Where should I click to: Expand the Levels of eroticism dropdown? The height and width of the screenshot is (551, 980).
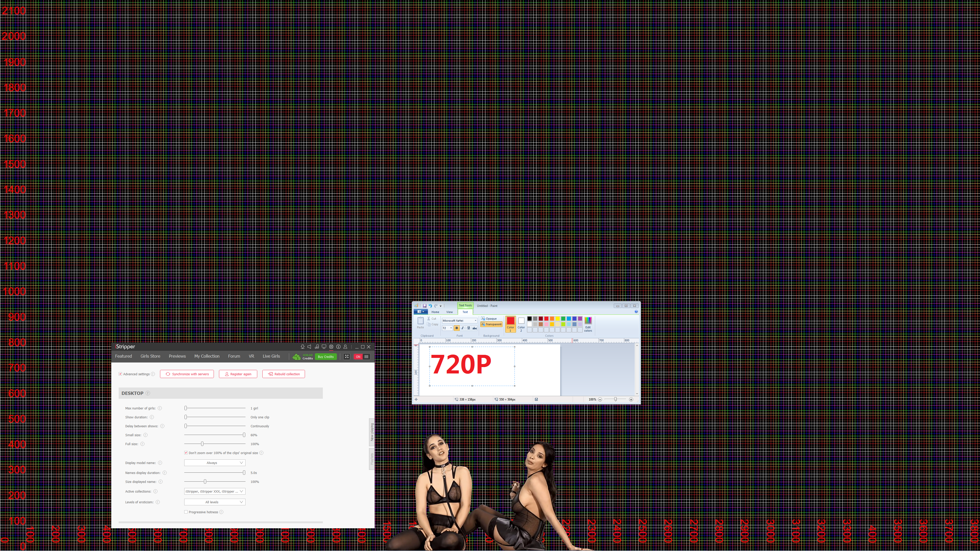pos(215,502)
